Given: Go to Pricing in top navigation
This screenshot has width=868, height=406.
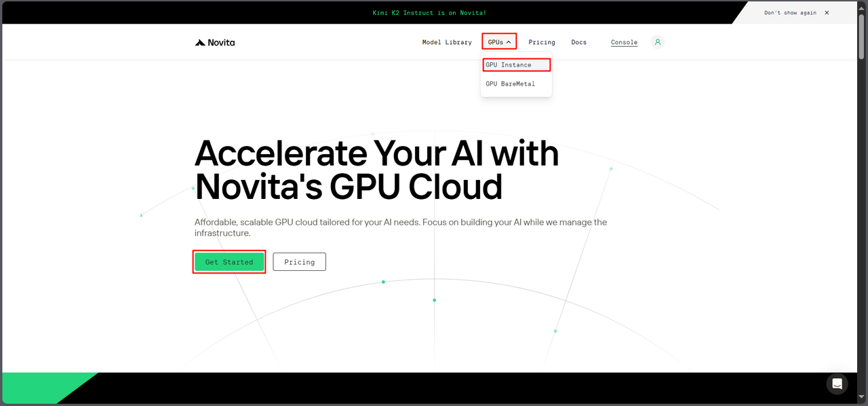Looking at the screenshot, I should click(x=542, y=42).
